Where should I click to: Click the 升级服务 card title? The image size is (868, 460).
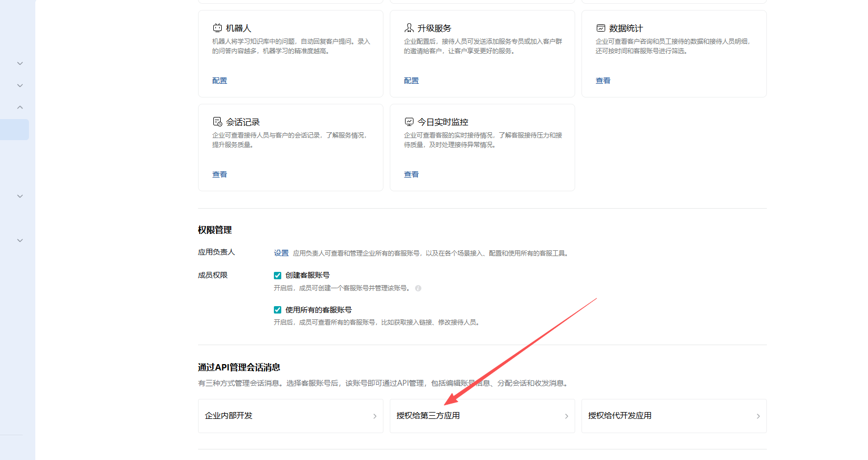435,28
